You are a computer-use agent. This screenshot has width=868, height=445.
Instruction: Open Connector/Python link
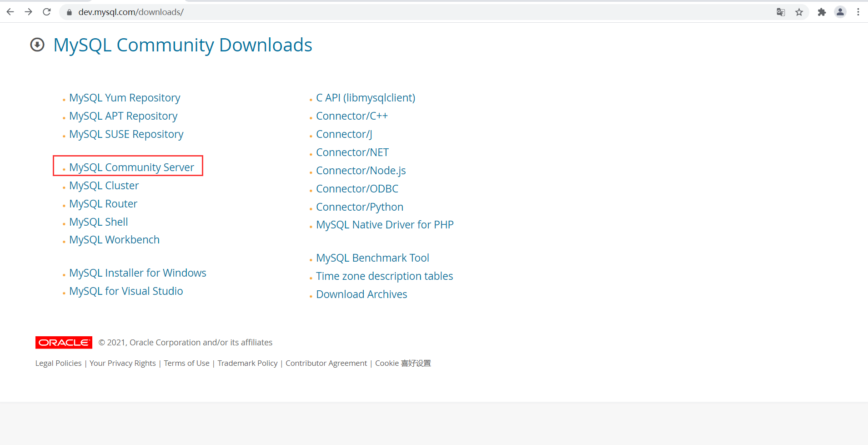coord(360,207)
